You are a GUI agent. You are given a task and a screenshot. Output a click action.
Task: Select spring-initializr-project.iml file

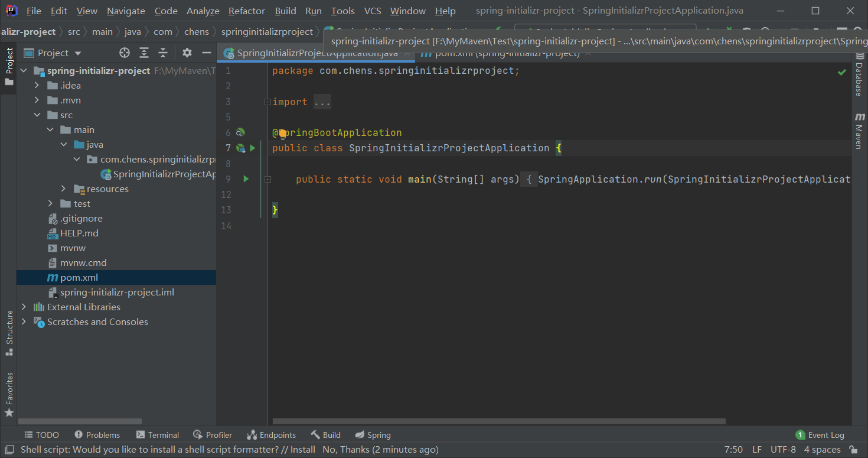(x=116, y=292)
